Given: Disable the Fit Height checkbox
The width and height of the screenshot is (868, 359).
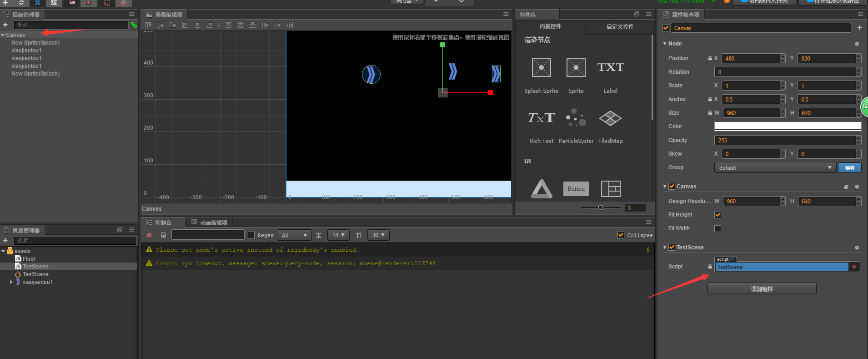Looking at the screenshot, I should [717, 215].
